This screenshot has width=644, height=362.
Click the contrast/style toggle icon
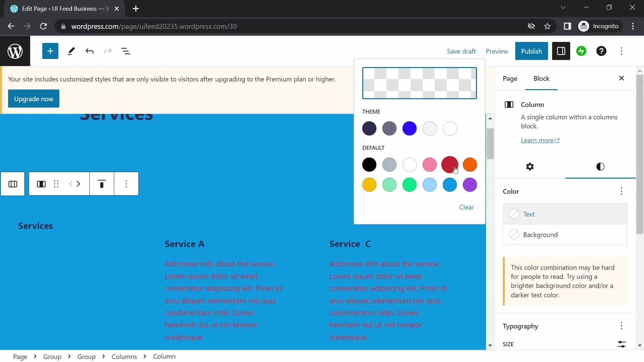(x=600, y=167)
